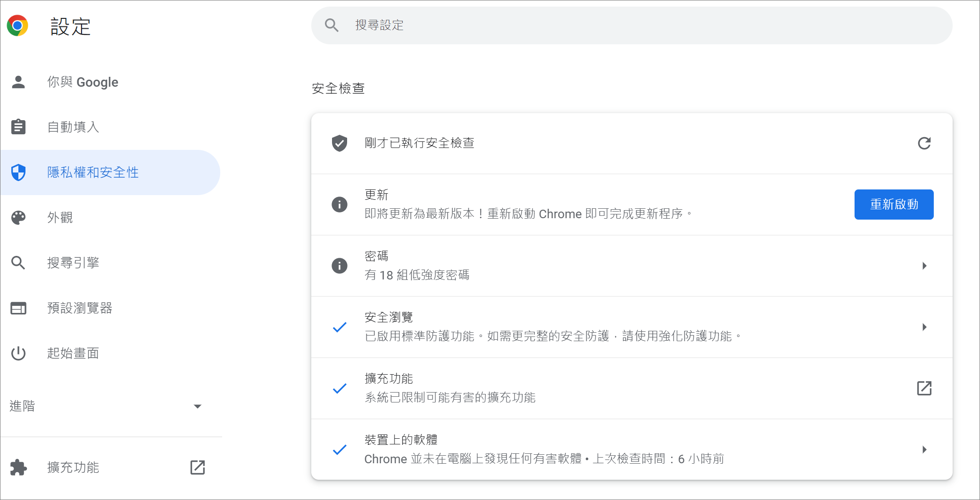Click the info icon beside 更新
Screen dimensions: 980x500
(339, 205)
